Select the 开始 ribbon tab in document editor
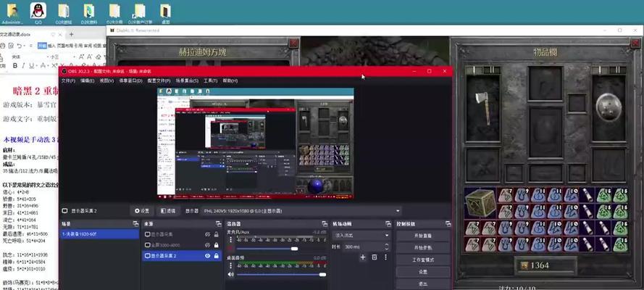644x290 pixels. [x=42, y=46]
